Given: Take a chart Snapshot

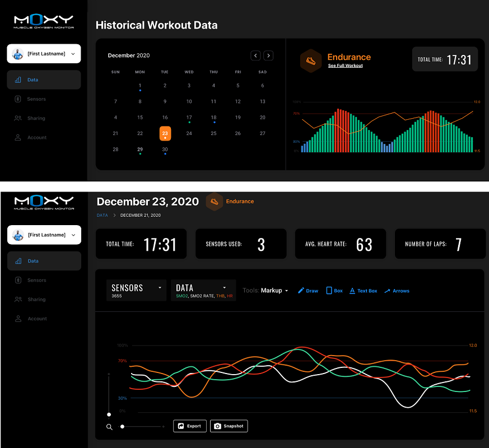Looking at the screenshot, I should click(x=229, y=426).
